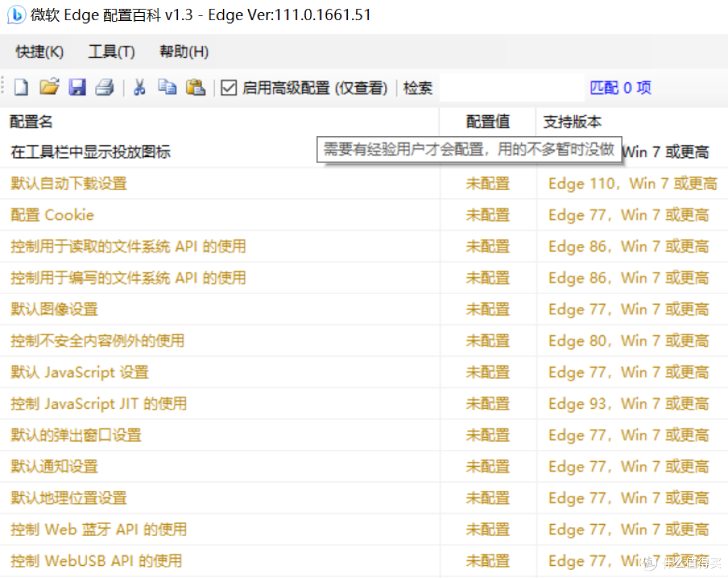Open the 快捷(K) menu
728x578 pixels.
[40, 51]
